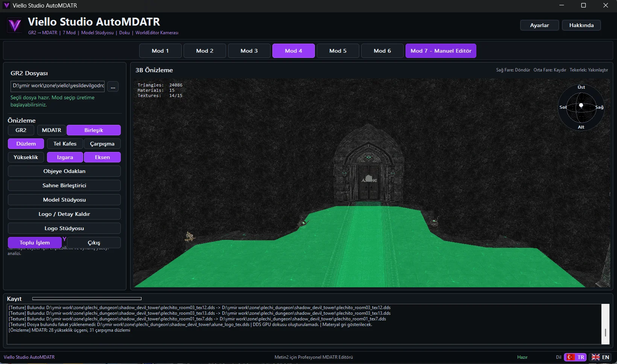Click the Turkish flag icon

[x=570, y=357]
